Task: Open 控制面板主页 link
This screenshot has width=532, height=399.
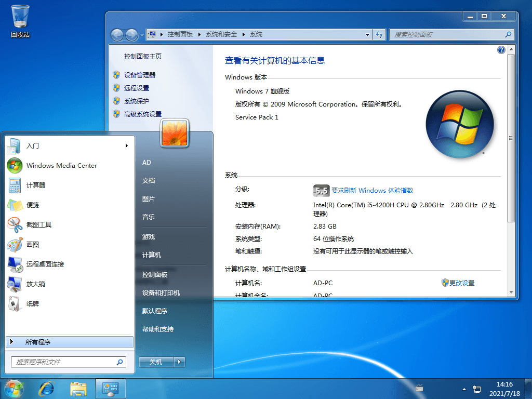Action: click(x=142, y=56)
